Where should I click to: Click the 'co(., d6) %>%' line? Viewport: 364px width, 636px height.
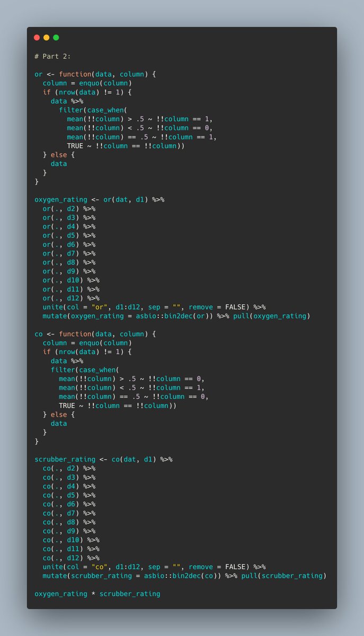coord(69,504)
